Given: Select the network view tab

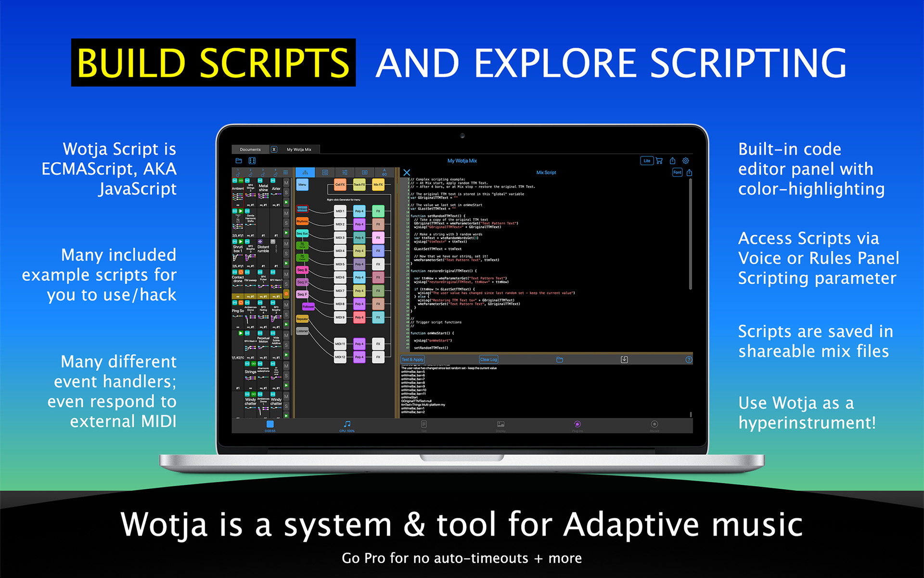Looking at the screenshot, I should 305,172.
